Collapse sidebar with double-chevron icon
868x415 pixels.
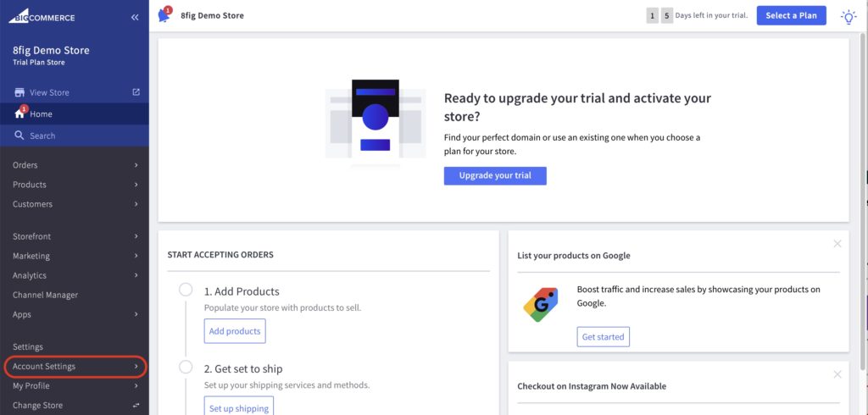click(135, 18)
